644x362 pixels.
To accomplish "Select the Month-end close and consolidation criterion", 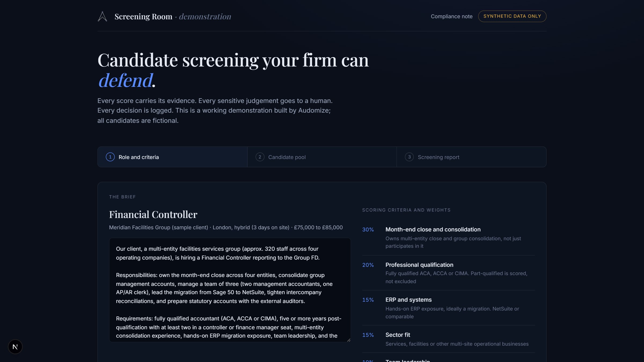I will [433, 230].
